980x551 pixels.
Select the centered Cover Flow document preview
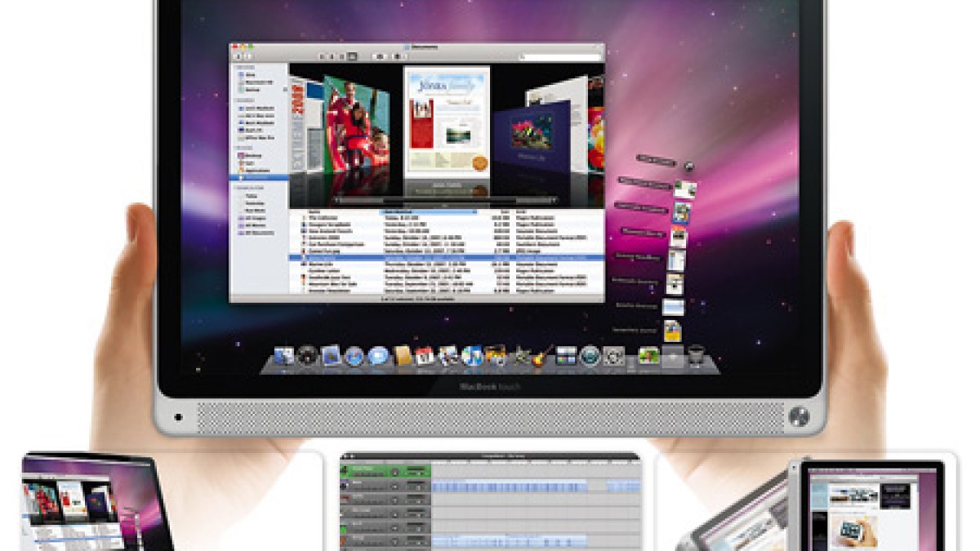coord(446,122)
